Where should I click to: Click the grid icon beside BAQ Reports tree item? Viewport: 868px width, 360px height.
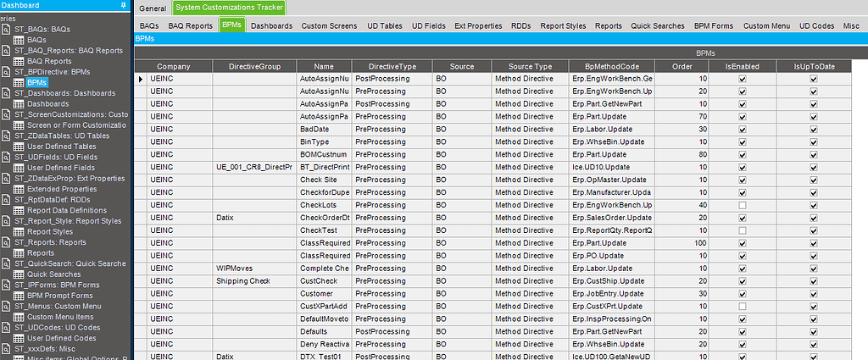pyautogui.click(x=19, y=61)
